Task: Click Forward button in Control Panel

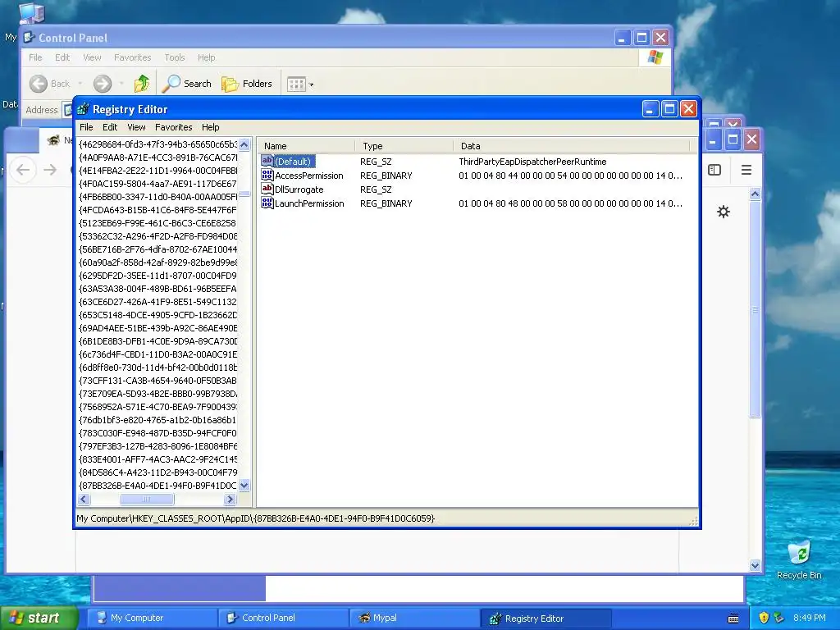Action: tap(103, 84)
